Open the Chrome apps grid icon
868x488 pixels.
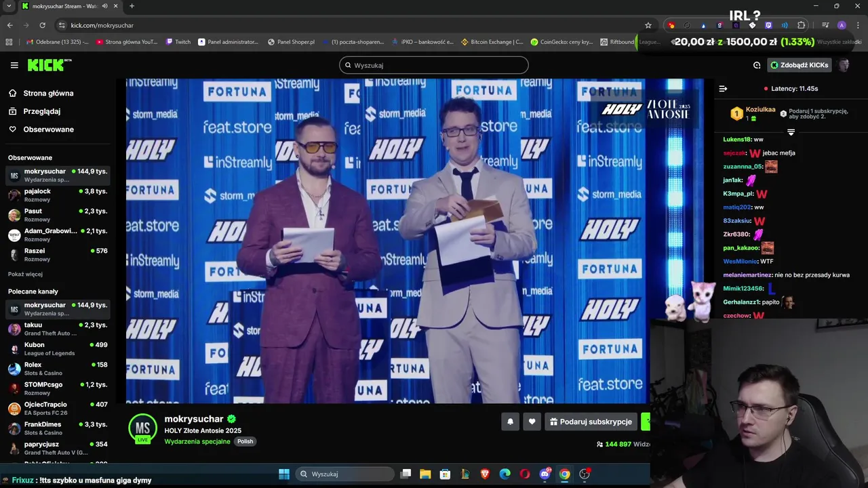(9, 42)
